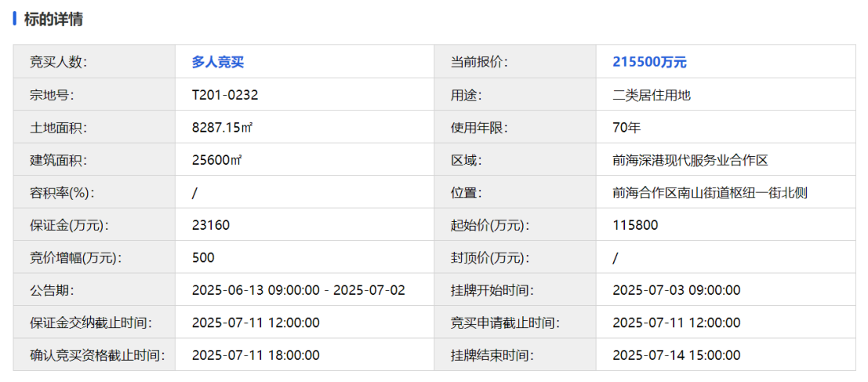Screen dimensions: 868x382
Task: Click the building area value 25600㎡
Action: click(x=216, y=161)
